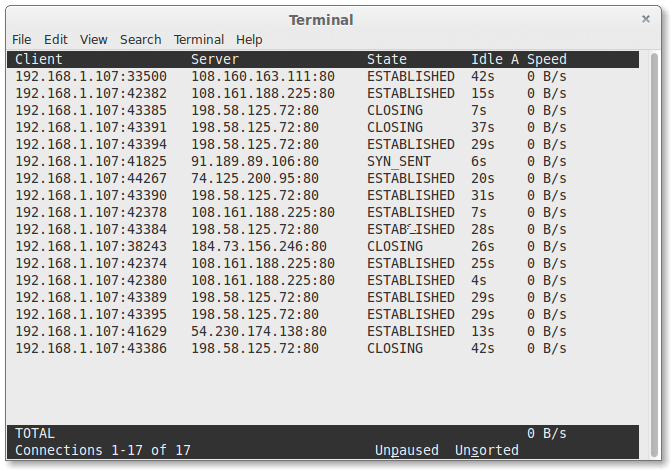This screenshot has height=470, width=671.
Task: Open the Edit menu
Action: tap(56, 40)
